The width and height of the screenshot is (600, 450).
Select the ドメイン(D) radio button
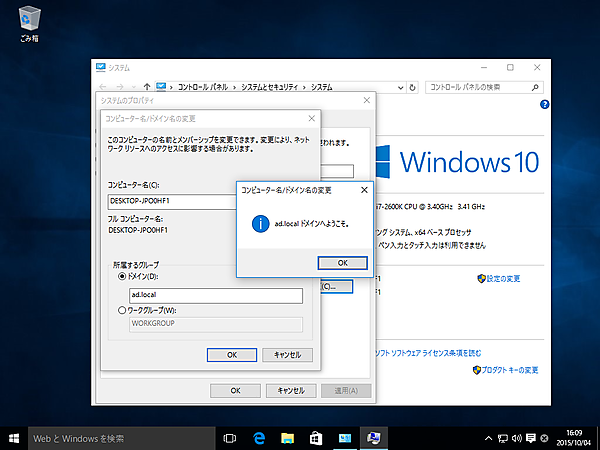click(x=123, y=276)
